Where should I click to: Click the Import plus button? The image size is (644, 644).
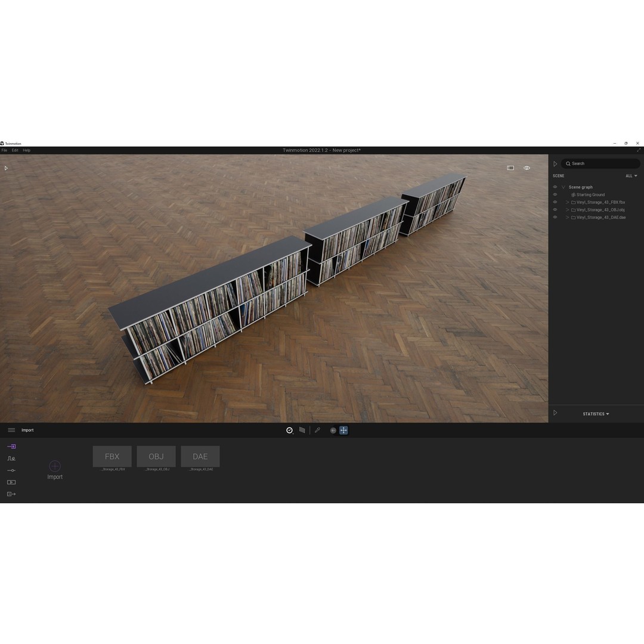coord(55,466)
